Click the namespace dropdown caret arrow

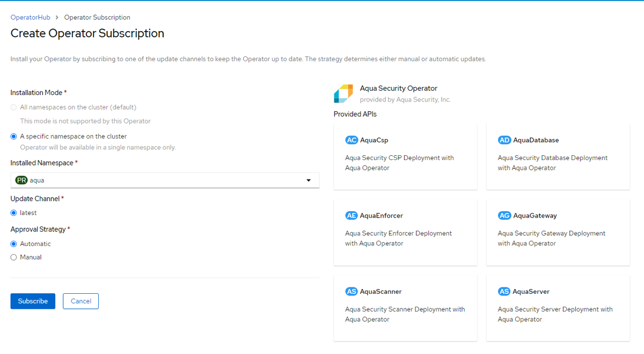point(309,180)
